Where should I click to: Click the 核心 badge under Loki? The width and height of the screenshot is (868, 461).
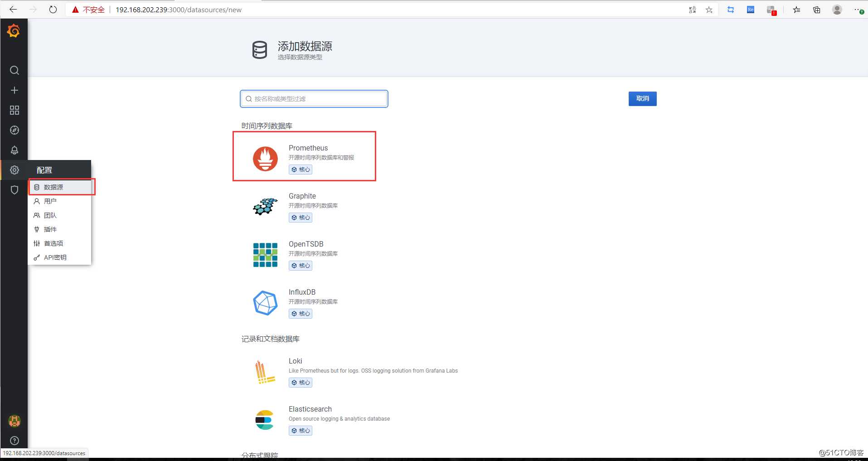[301, 383]
